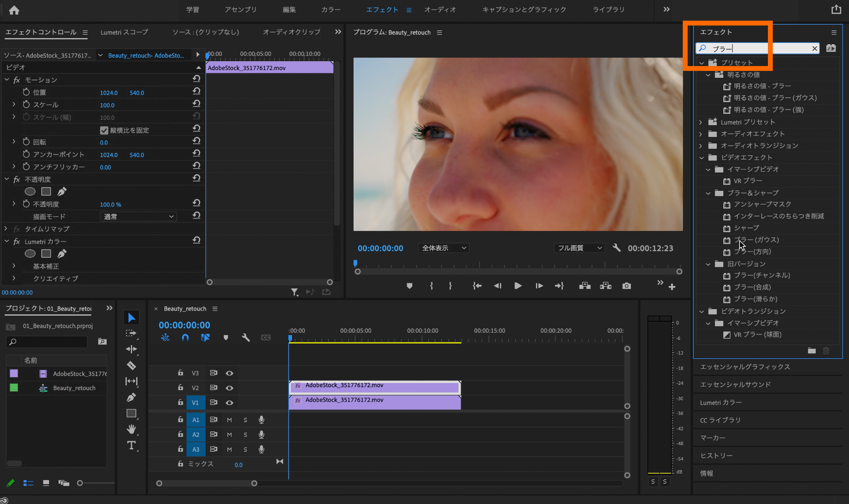This screenshot has width=849, height=504.
Task: Create ellipse mask under Opacity effect
Action: point(30,192)
